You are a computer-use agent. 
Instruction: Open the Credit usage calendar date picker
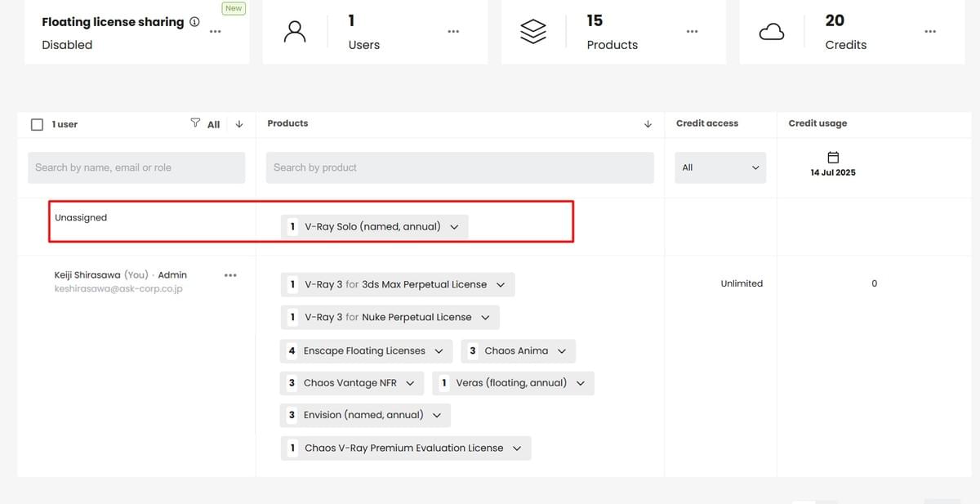click(x=833, y=157)
